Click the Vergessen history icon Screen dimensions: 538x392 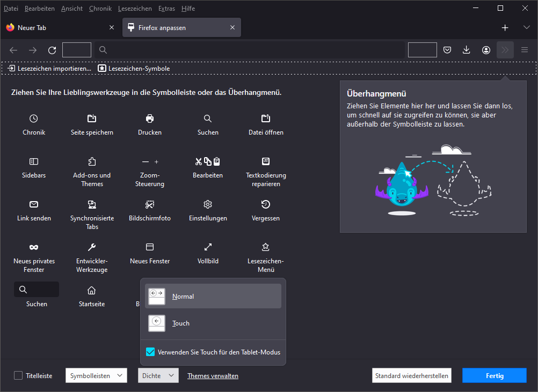[266, 204]
